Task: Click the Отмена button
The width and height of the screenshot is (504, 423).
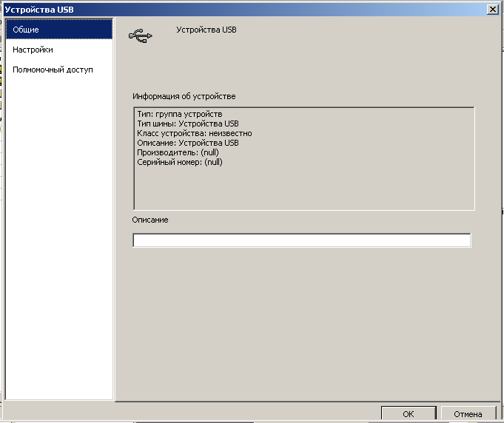Action: tap(468, 414)
